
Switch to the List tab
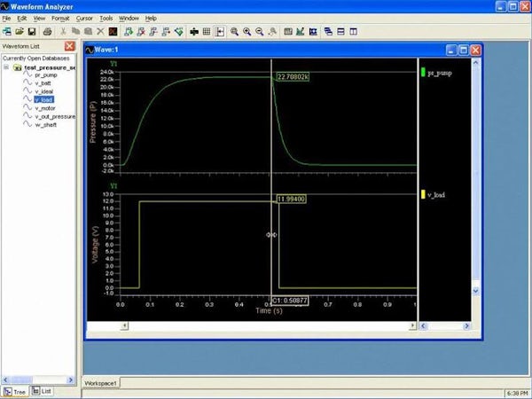tap(43, 391)
